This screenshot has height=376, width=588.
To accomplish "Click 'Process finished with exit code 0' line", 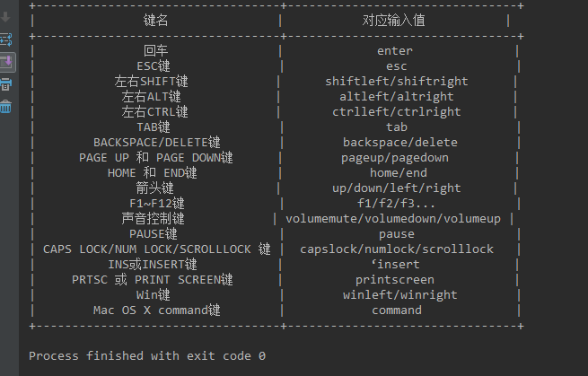I will tap(147, 355).
